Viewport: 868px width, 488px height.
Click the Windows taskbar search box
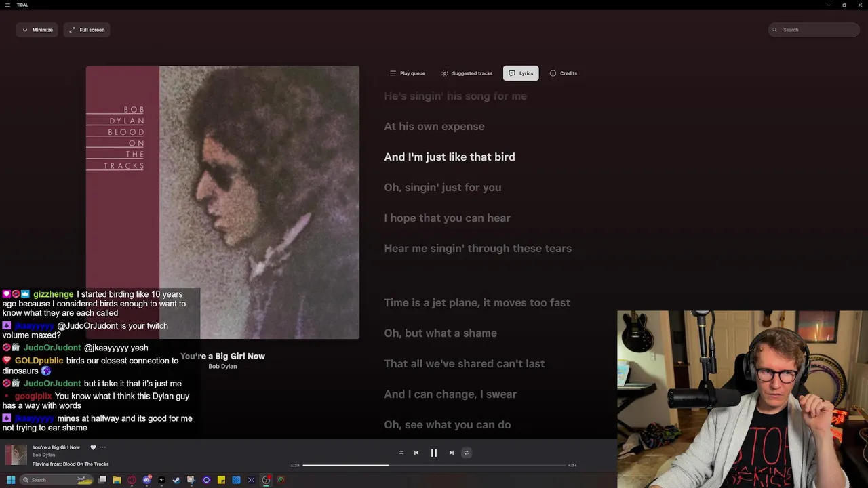(x=56, y=480)
